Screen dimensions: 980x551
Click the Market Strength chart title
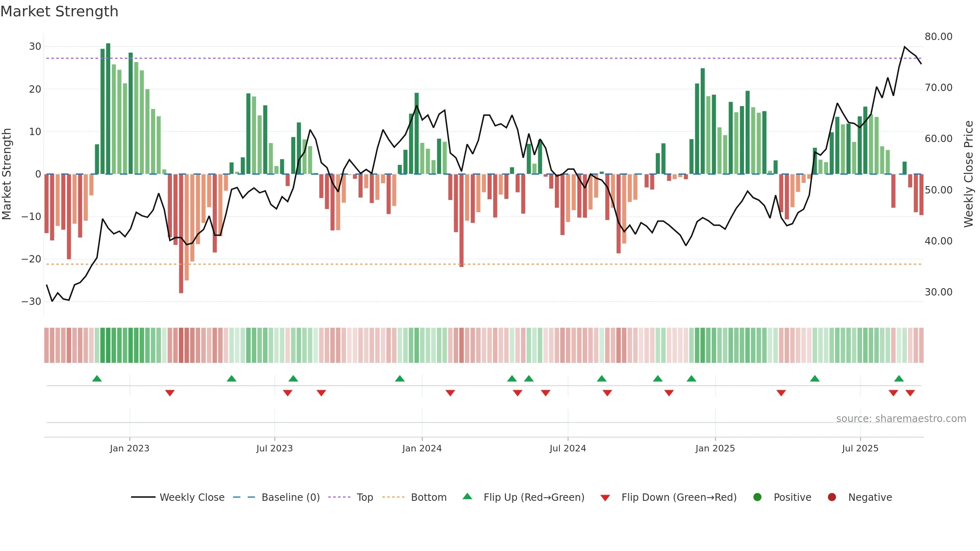point(60,11)
